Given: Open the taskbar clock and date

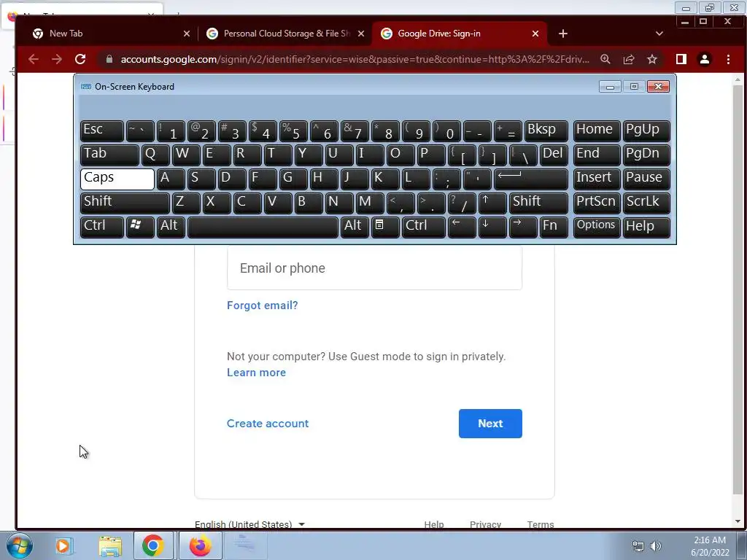Looking at the screenshot, I should coord(710,546).
